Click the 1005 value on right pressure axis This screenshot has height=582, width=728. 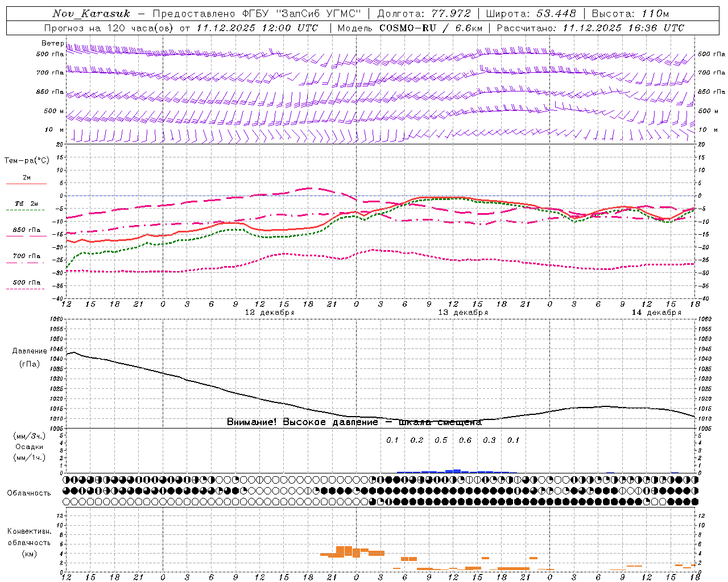point(705,429)
